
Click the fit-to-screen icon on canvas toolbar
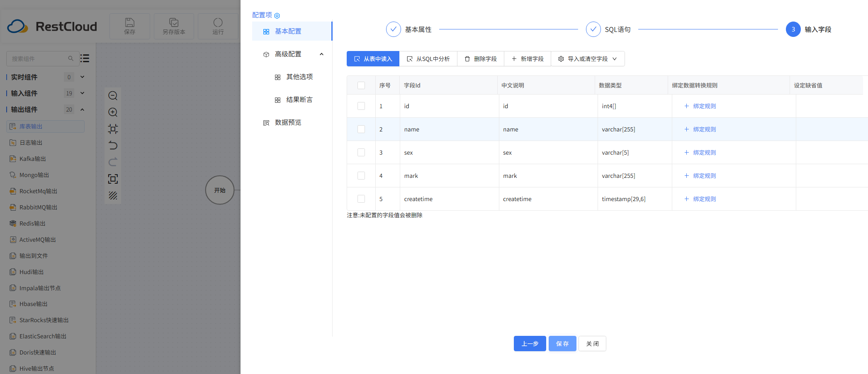click(113, 179)
